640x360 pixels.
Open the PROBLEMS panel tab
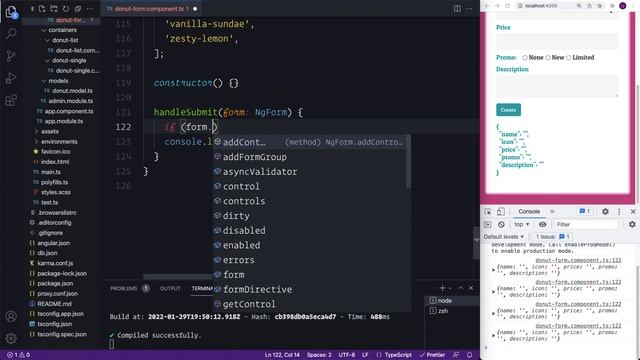click(x=124, y=288)
